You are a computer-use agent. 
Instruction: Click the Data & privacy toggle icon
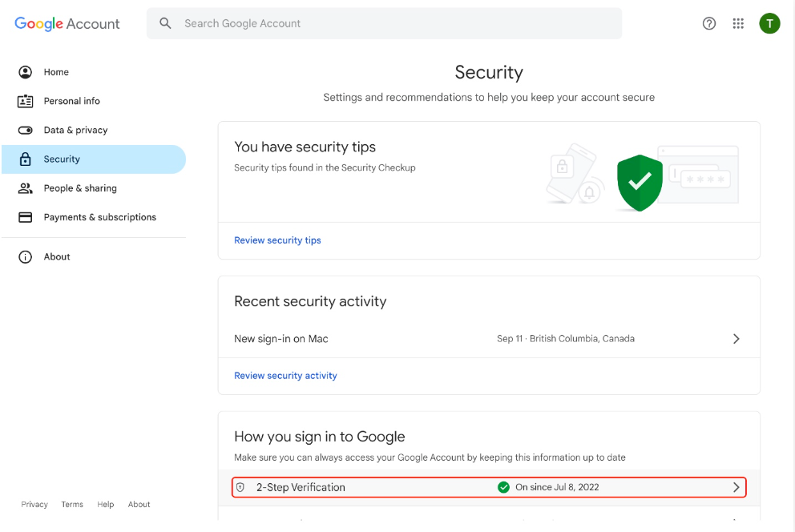pos(26,130)
